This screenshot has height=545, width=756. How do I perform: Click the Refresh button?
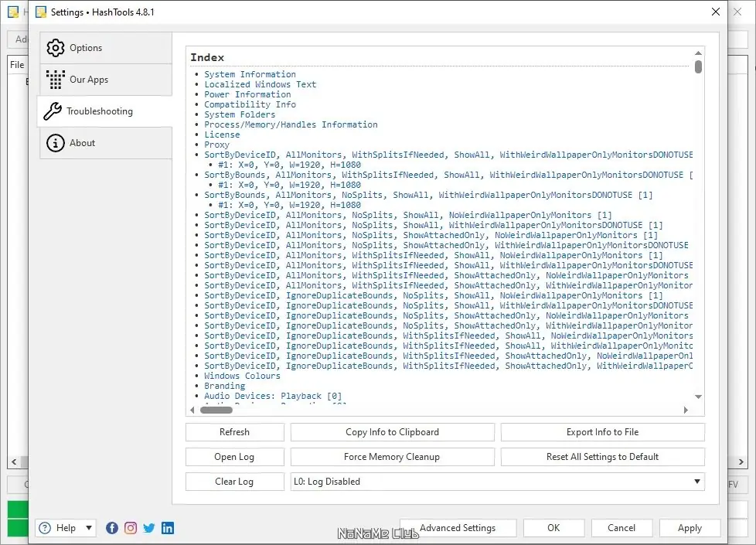click(235, 432)
